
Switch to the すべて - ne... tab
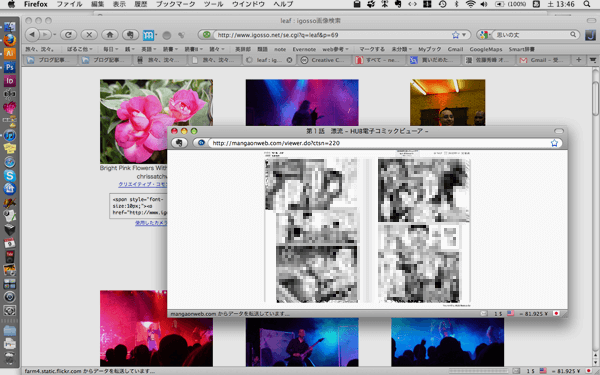tap(378, 60)
